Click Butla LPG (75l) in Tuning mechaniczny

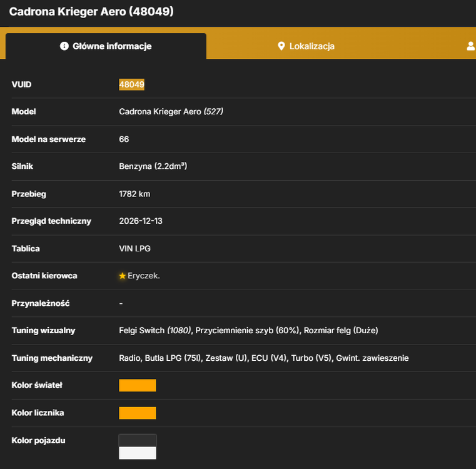(x=173, y=358)
